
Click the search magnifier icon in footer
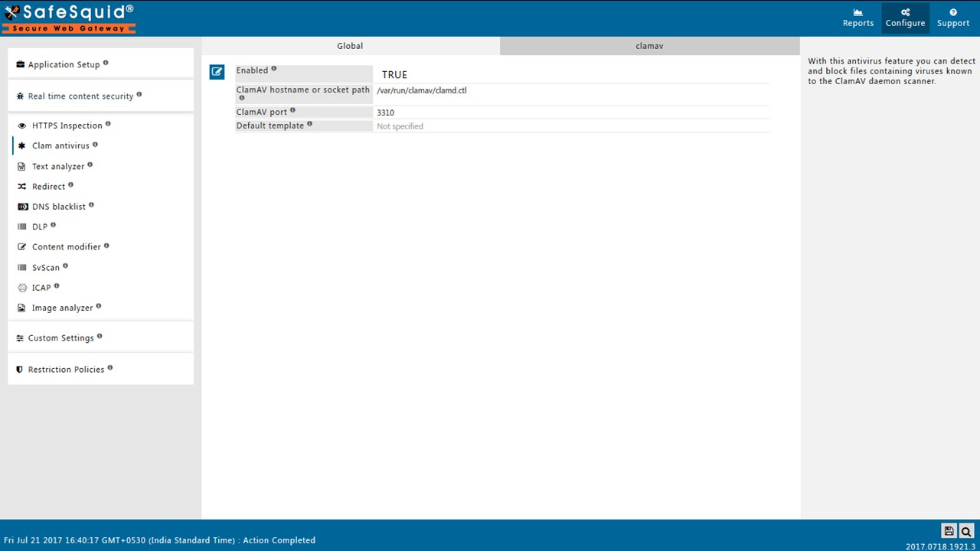pyautogui.click(x=965, y=531)
